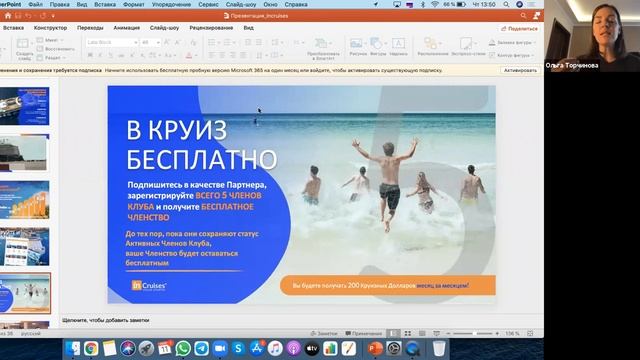Click the notes field Щелкните, чтобы добавить заметки
The image size is (640, 360).
point(106,320)
